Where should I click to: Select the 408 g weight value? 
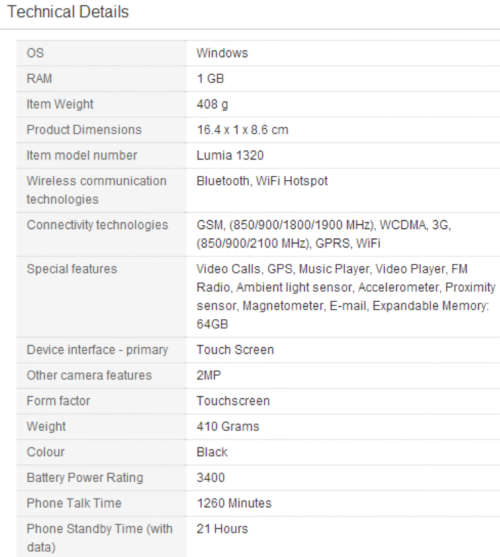212,104
